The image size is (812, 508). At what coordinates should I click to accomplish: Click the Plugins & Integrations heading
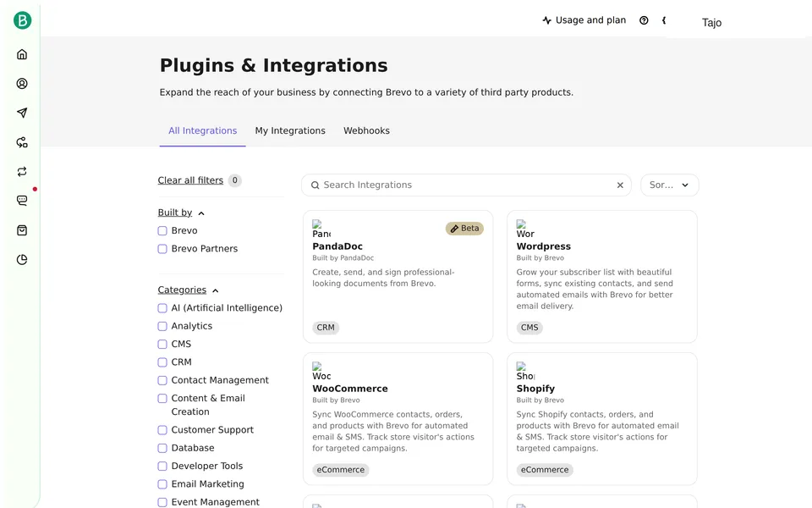(x=273, y=65)
